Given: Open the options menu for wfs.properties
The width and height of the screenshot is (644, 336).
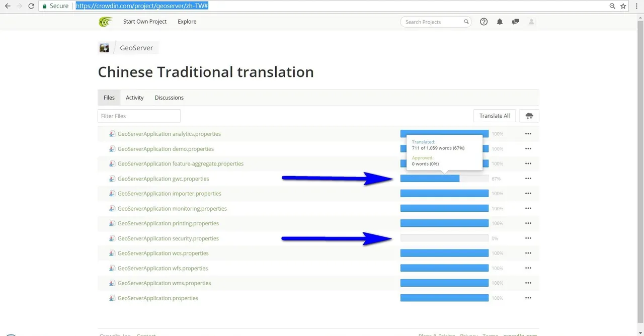Looking at the screenshot, I should [x=528, y=268].
